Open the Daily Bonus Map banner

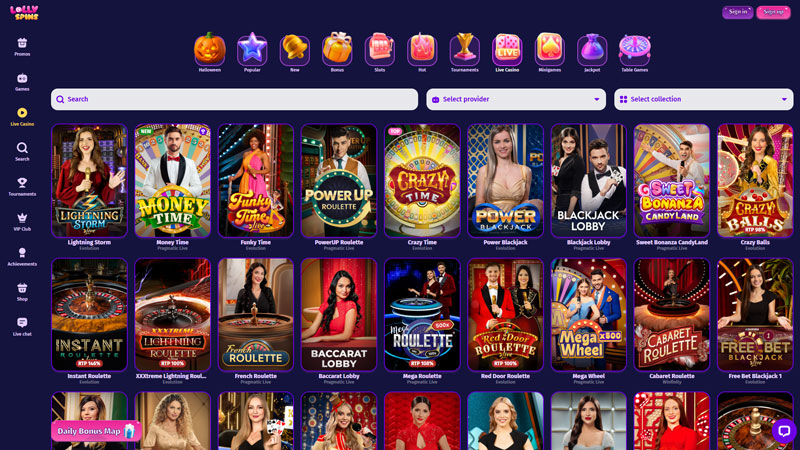coord(96,431)
